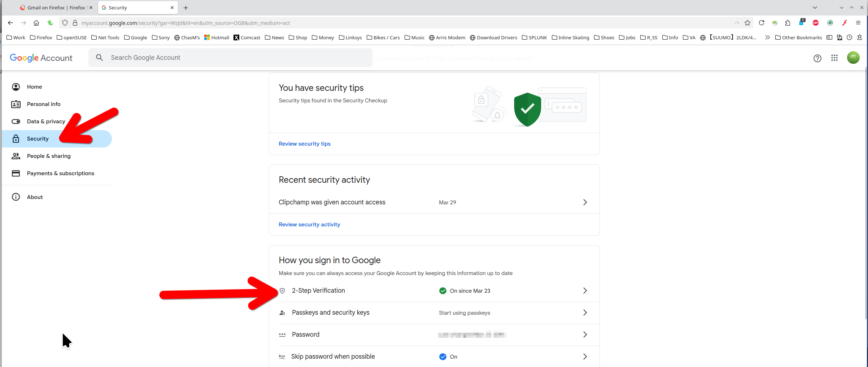Click the Passkeys person-key icon
Screen dimensions: 868x367
click(x=282, y=313)
